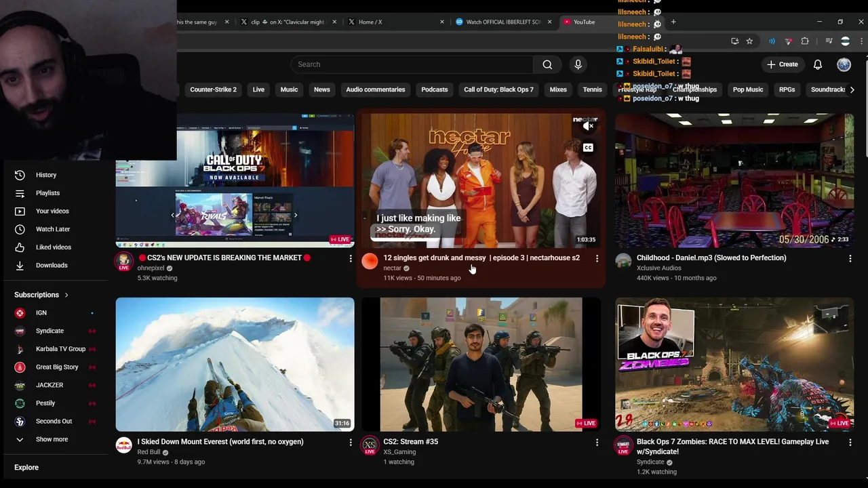Open the browser three-dot menu
This screenshot has width=868, height=488.
(x=862, y=41)
